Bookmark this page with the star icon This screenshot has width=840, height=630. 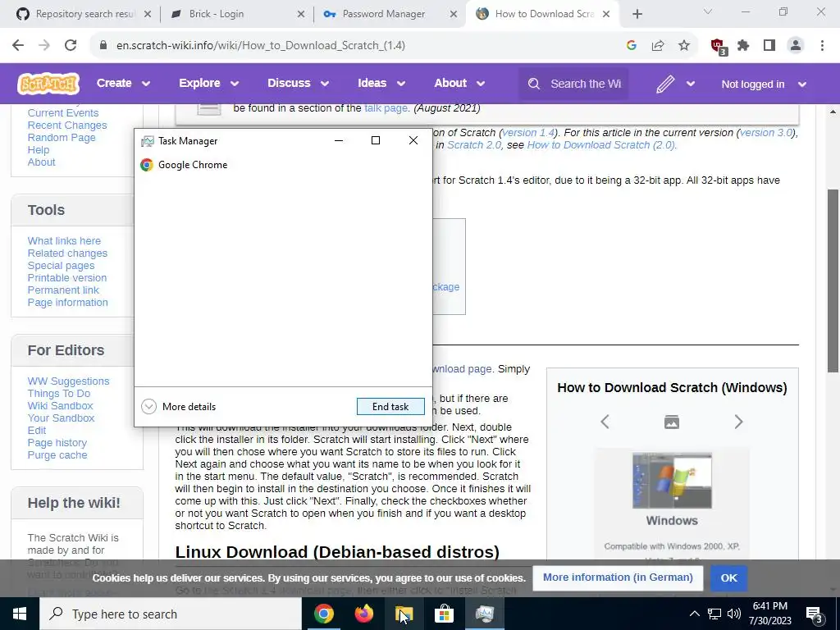684,46
